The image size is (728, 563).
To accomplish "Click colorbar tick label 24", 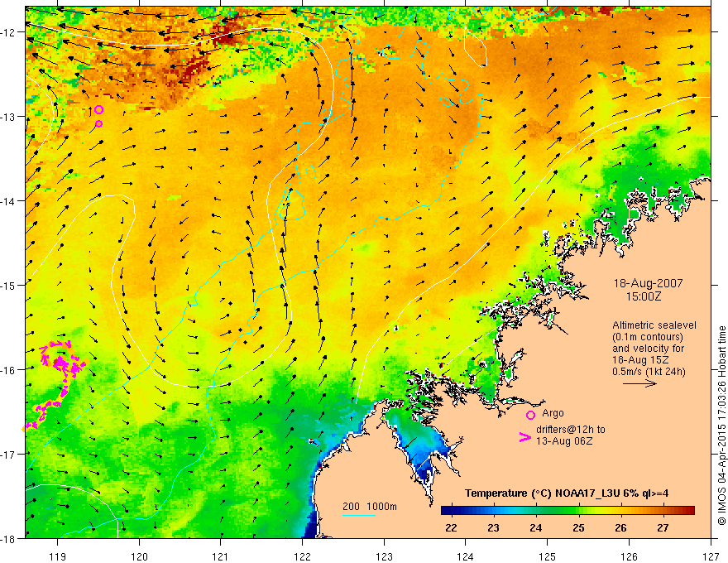I will 536,527.
